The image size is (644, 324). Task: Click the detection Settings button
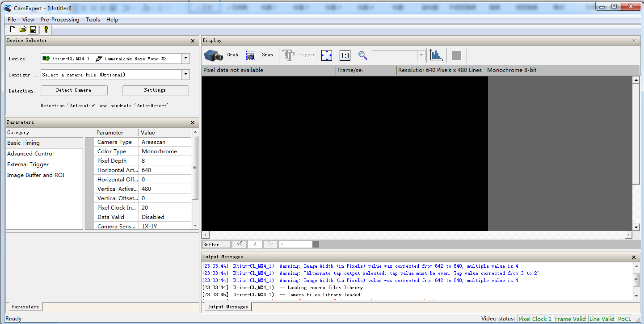[155, 90]
